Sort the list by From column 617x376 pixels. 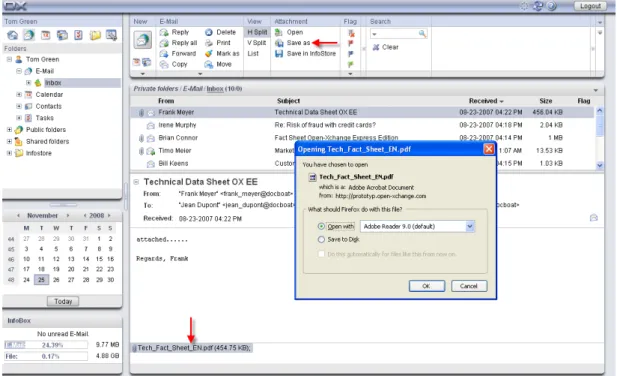(166, 101)
